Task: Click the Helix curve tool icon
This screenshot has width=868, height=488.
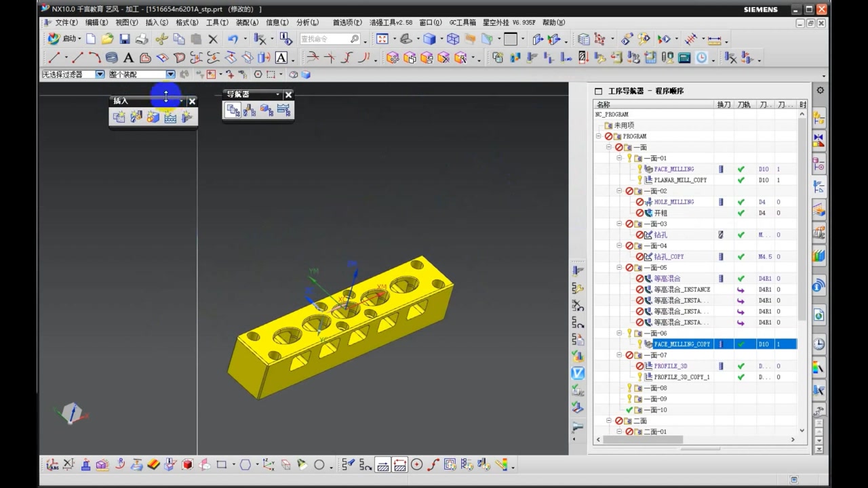Action: point(111,58)
